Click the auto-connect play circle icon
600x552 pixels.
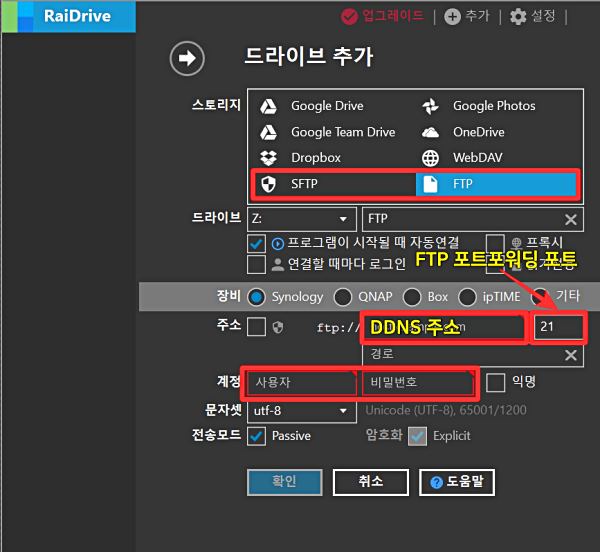(x=278, y=244)
